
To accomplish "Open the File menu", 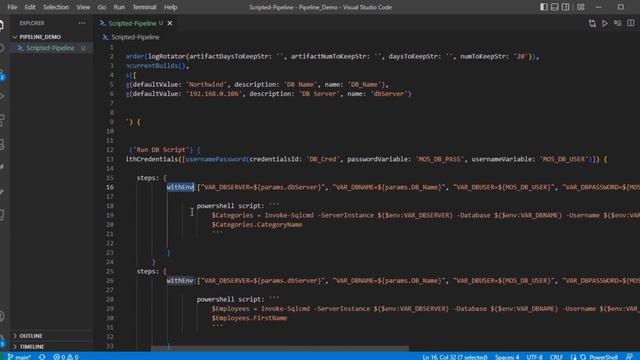I will tap(12, 7).
